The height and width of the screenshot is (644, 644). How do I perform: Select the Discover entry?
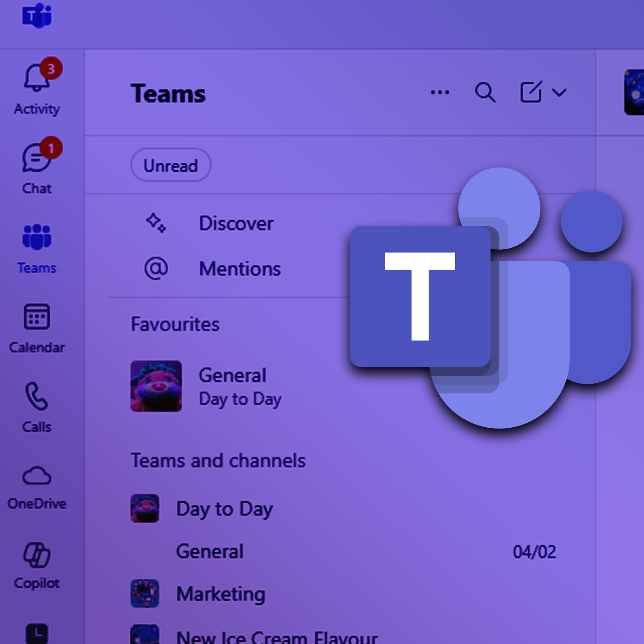[x=236, y=223]
